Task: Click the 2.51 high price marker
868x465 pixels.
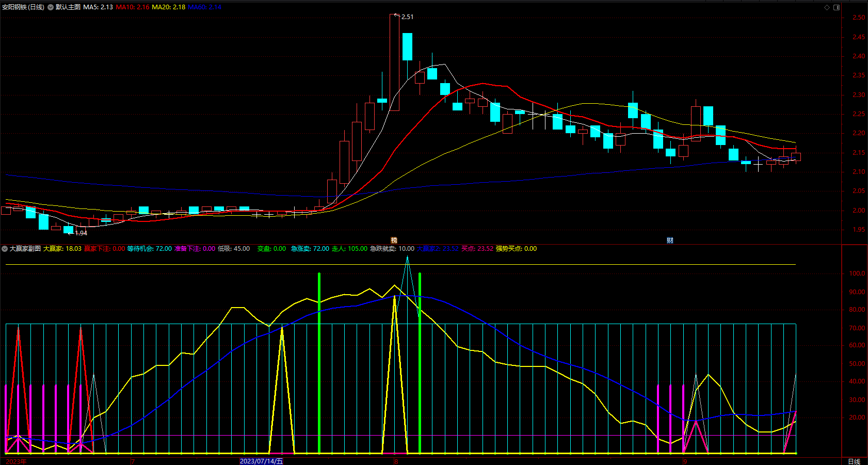Action: tap(407, 17)
